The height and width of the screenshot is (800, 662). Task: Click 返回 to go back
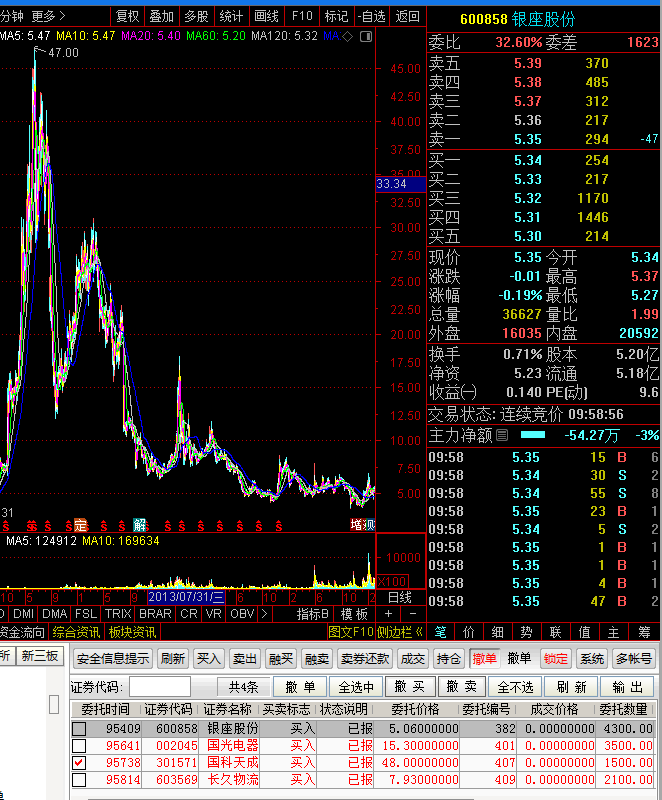(x=407, y=17)
